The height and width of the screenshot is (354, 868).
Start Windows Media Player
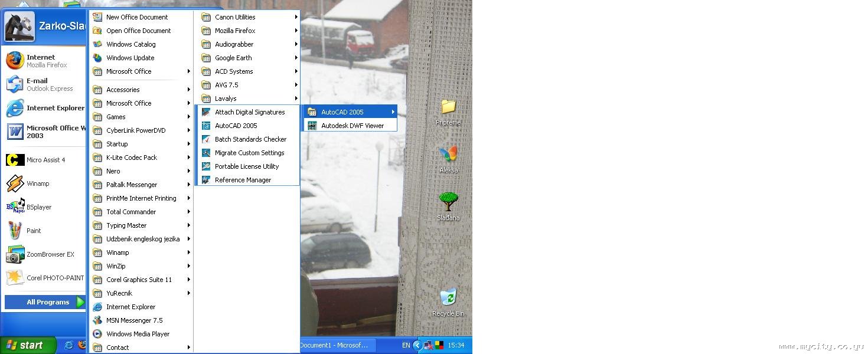coord(142,334)
